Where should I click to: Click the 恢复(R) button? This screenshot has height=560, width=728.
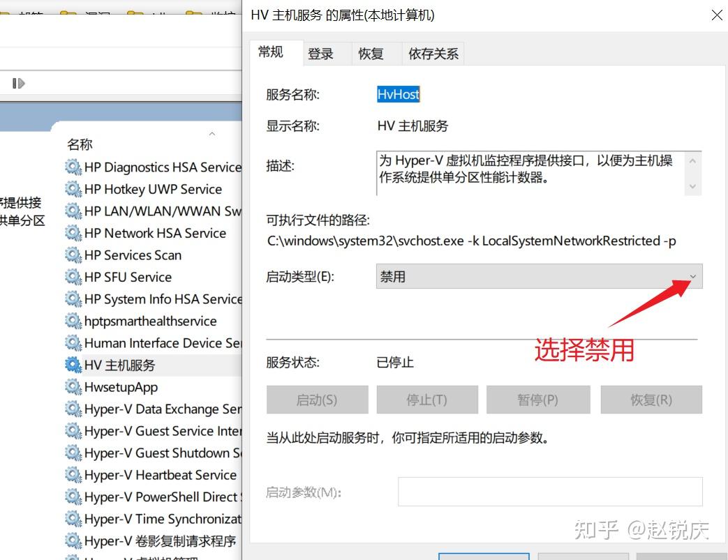point(651,400)
